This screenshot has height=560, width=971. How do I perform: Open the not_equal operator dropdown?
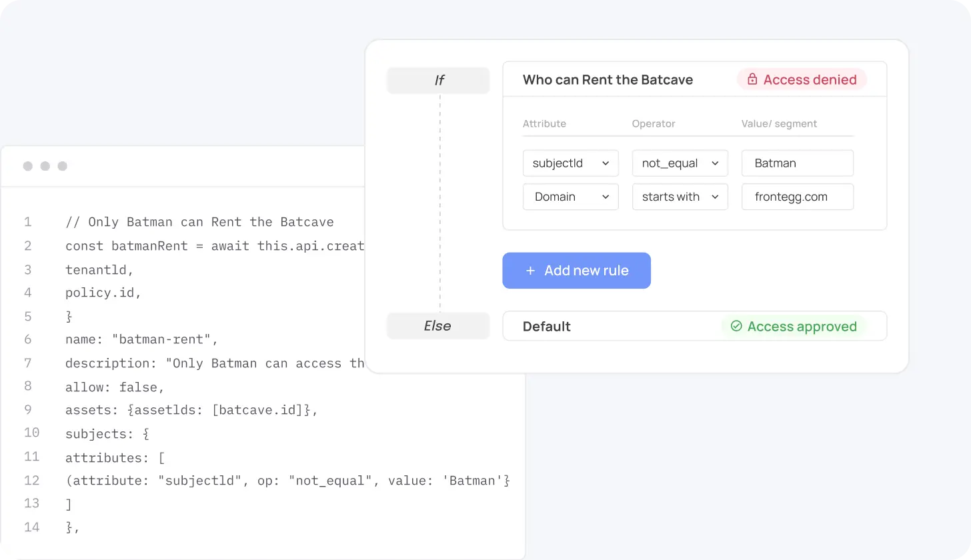coord(680,163)
